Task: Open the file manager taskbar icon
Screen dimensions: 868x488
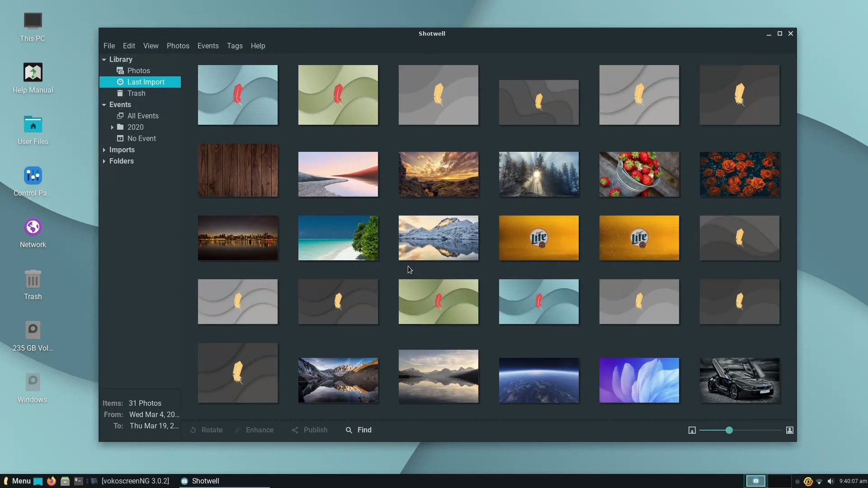Action: [65, 481]
